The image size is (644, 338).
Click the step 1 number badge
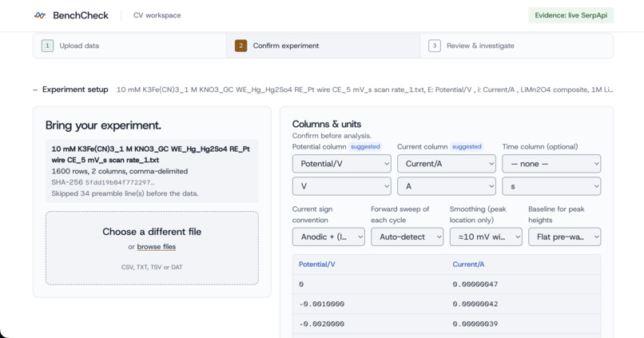(x=47, y=46)
